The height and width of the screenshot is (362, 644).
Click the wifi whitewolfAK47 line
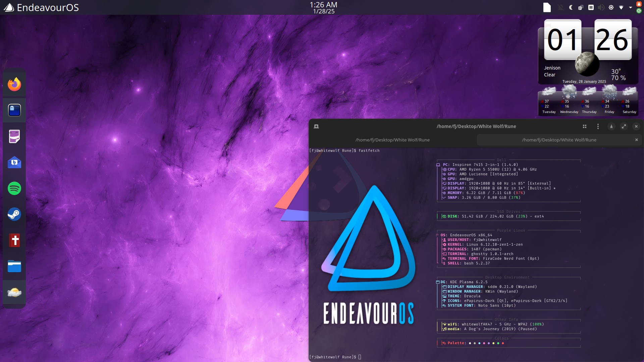coord(493,324)
